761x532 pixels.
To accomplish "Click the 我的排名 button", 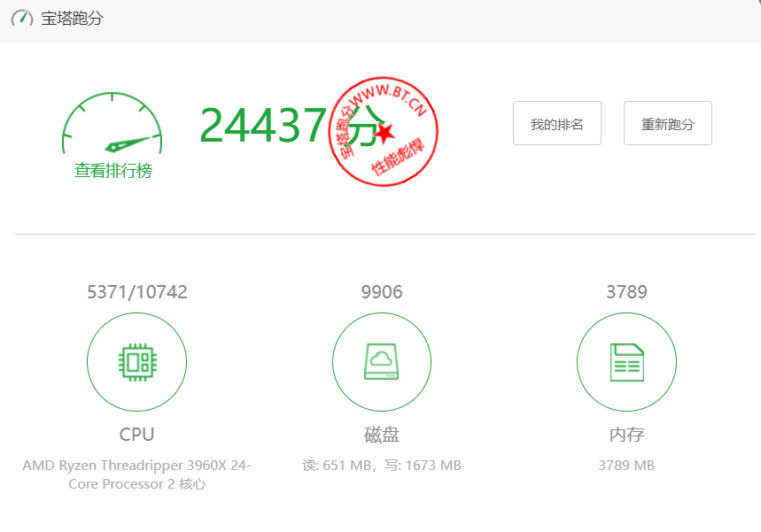I will (x=556, y=123).
